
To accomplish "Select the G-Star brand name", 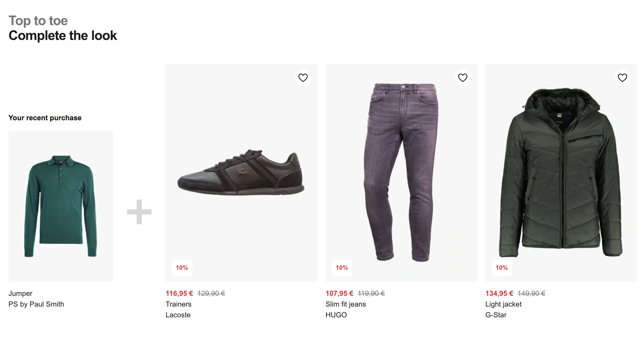I will 496,315.
